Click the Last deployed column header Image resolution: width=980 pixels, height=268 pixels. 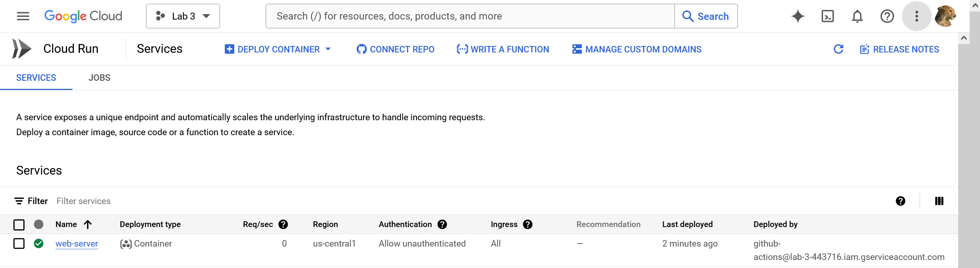click(x=687, y=224)
